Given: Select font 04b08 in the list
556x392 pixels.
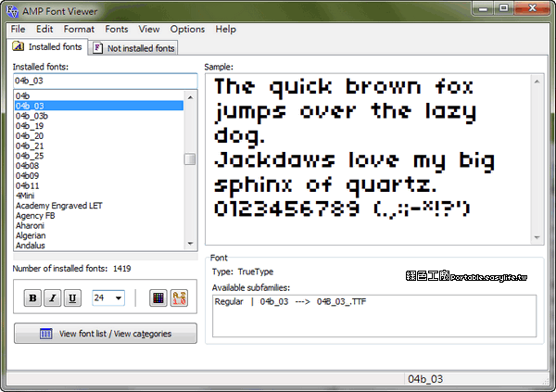Looking at the screenshot, I should pyautogui.click(x=99, y=165).
